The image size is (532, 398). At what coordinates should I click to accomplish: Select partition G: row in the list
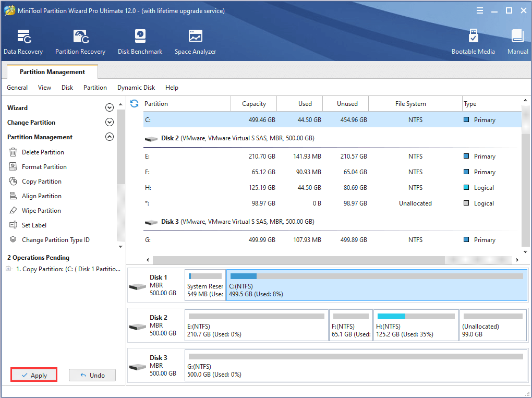click(332, 240)
